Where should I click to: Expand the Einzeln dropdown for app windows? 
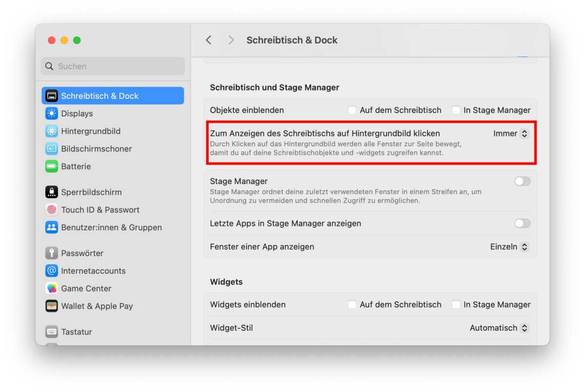point(509,247)
